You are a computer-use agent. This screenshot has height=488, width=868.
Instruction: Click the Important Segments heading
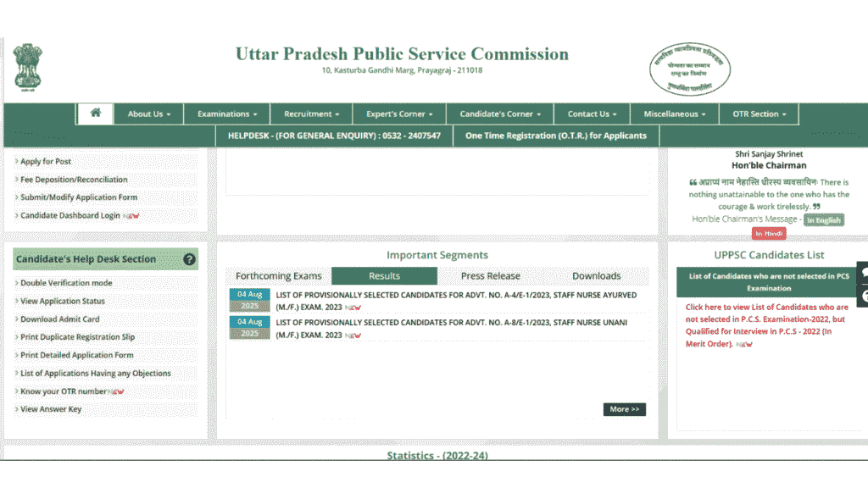pos(437,255)
